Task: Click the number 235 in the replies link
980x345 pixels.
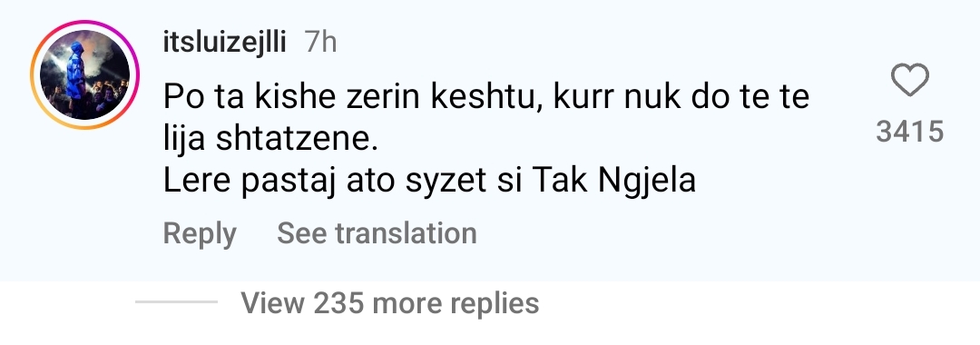Action: [338, 302]
